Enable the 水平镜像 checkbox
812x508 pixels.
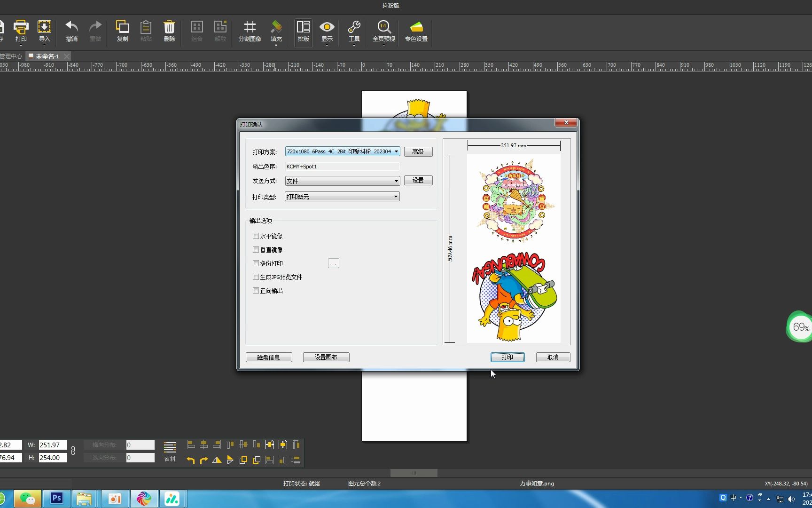coord(256,236)
